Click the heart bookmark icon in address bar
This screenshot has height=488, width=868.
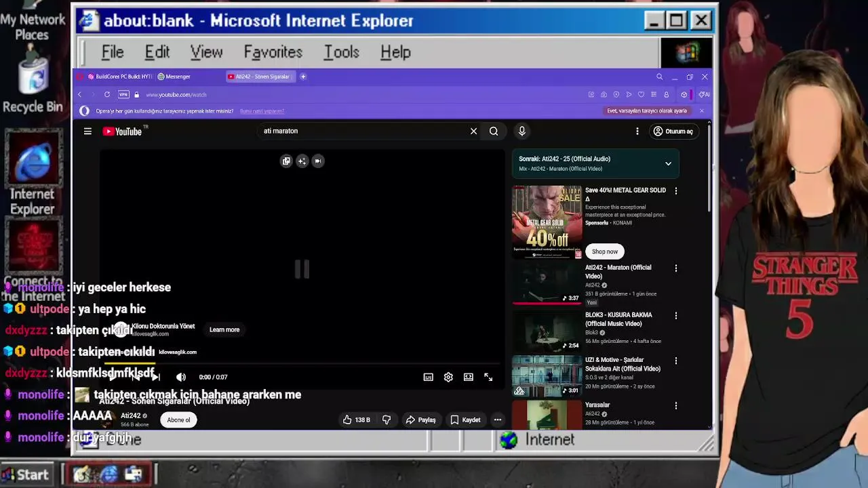pos(641,95)
